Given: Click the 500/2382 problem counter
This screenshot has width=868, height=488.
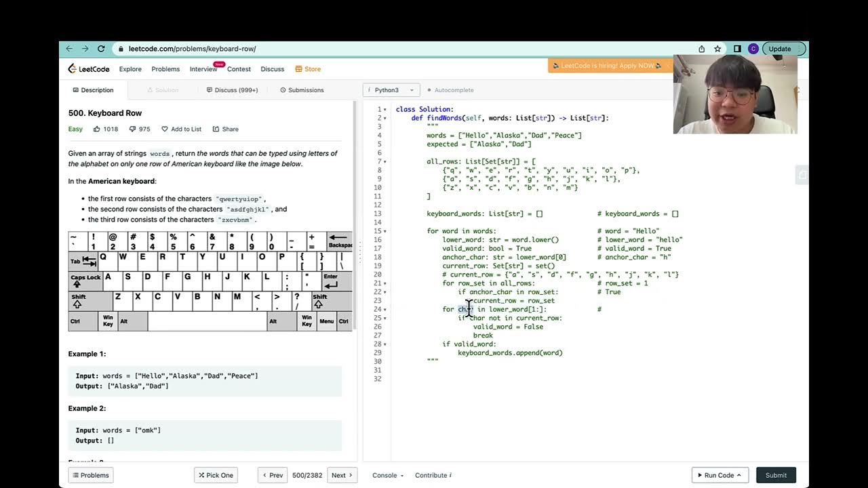Looking at the screenshot, I should coord(307,475).
